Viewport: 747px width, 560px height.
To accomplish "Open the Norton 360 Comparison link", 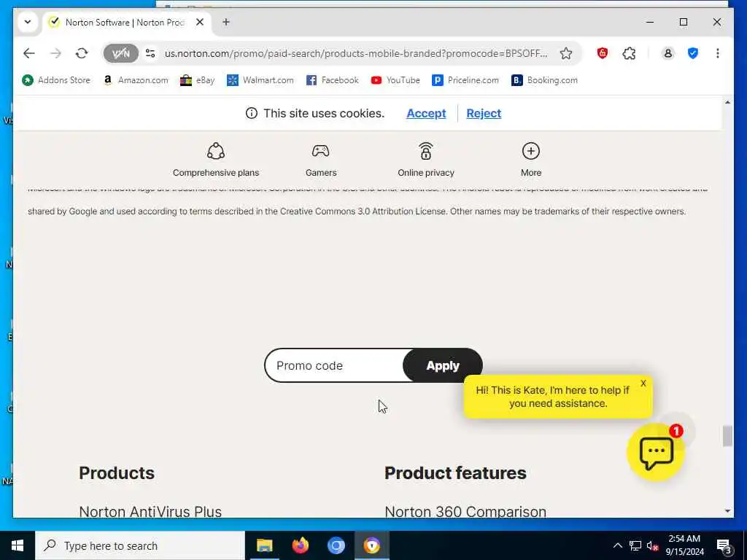I will (x=465, y=511).
